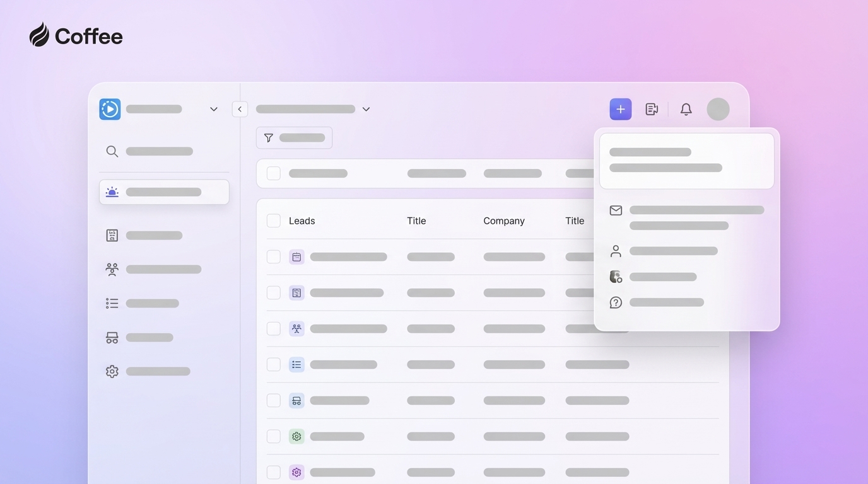
Task: Open the settings gear in sidebar
Action: (x=112, y=371)
